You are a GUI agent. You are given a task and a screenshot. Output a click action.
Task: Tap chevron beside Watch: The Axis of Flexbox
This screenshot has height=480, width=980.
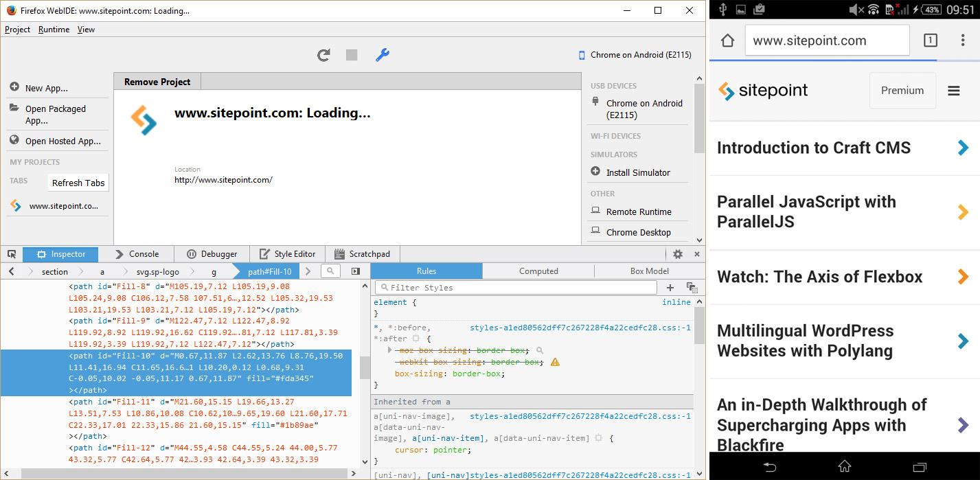963,277
